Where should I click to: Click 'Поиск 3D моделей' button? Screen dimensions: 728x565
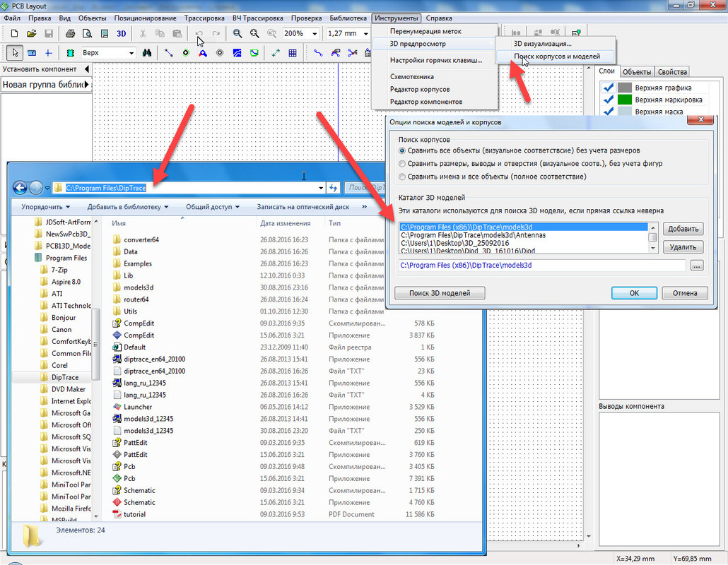(x=440, y=293)
